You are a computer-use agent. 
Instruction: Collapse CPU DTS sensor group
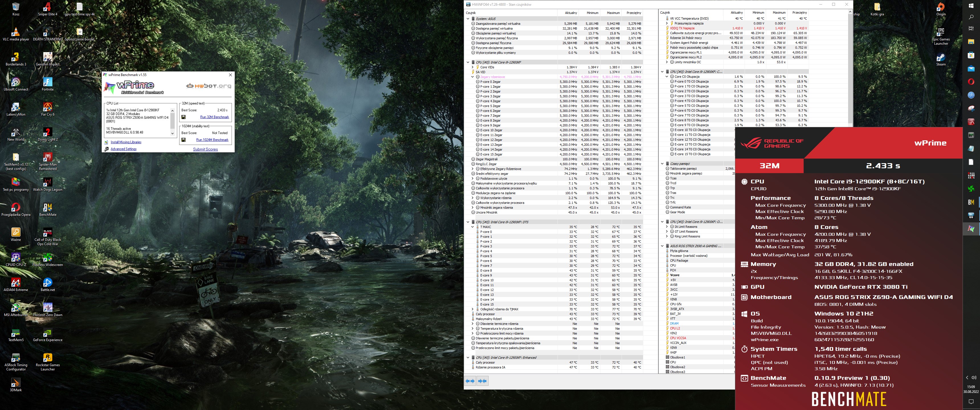[x=468, y=222]
